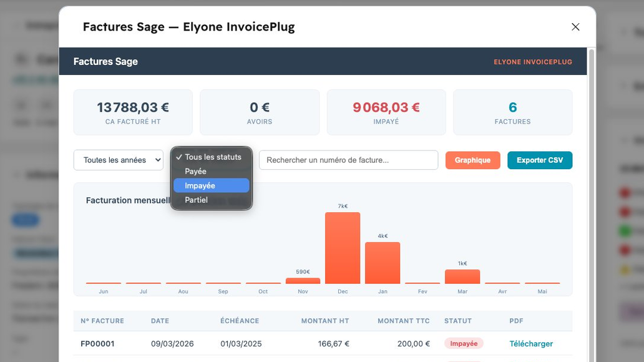Screen dimensions: 644x362
Task: Click the Avoirs 0 € card
Action: [x=260, y=112]
